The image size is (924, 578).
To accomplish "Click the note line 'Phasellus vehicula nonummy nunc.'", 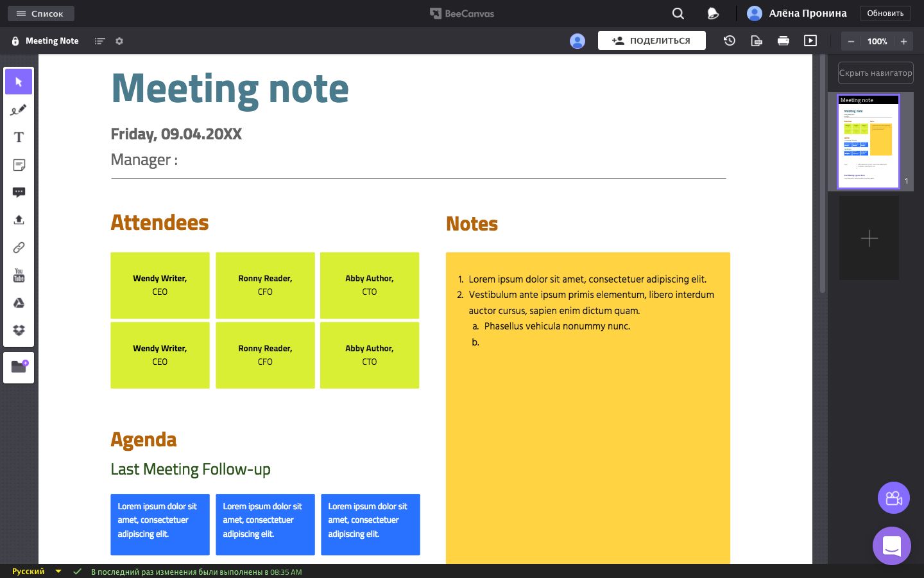I will point(557,326).
